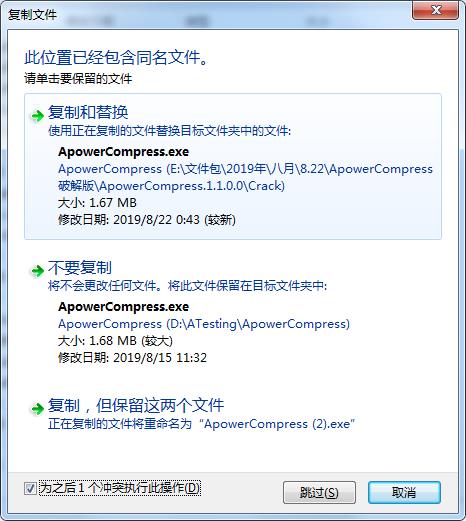Click the 为之后 1 个冲突执行此操作(D) label text

coord(120,488)
